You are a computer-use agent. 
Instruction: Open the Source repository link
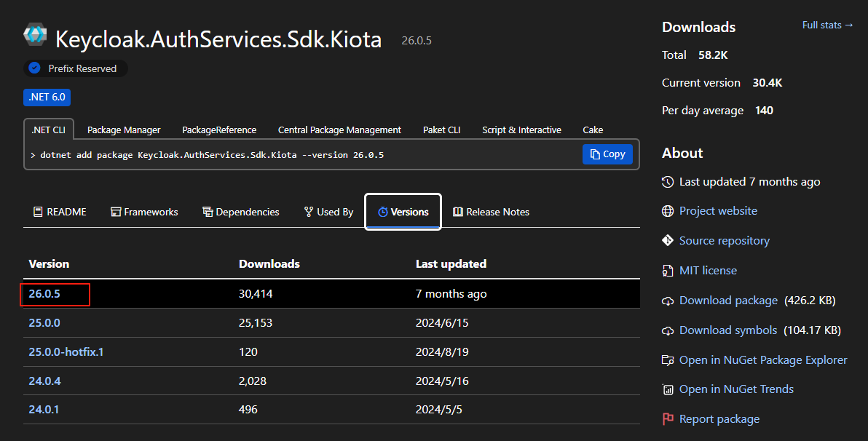[x=724, y=241]
